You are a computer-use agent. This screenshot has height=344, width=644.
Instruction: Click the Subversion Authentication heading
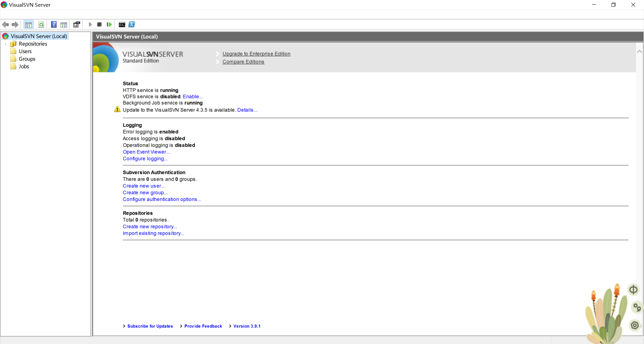(154, 173)
